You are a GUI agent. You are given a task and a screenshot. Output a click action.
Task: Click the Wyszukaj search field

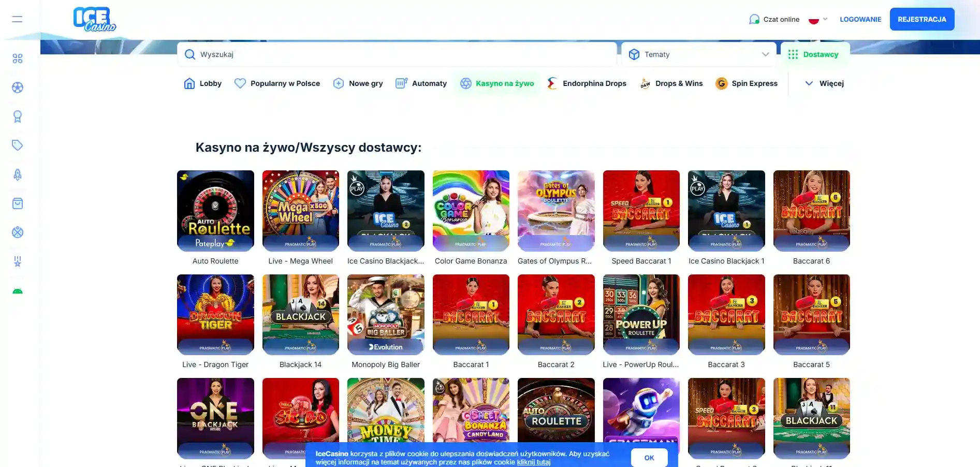point(397,54)
